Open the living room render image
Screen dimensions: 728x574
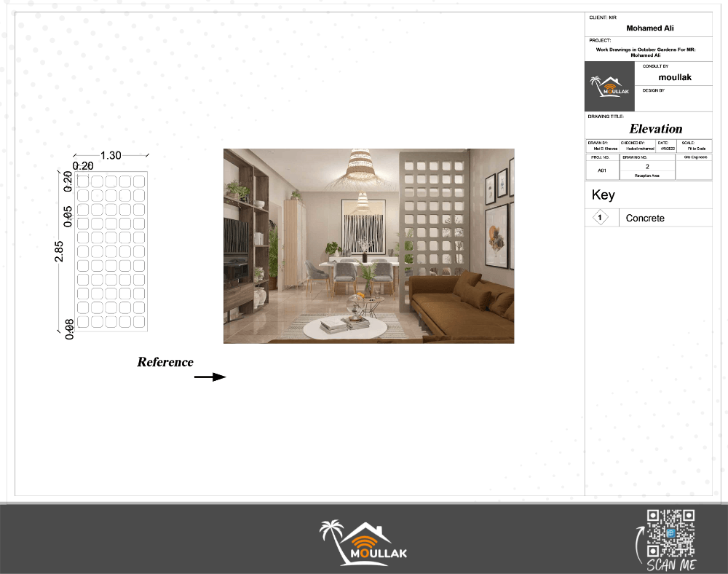pos(368,245)
